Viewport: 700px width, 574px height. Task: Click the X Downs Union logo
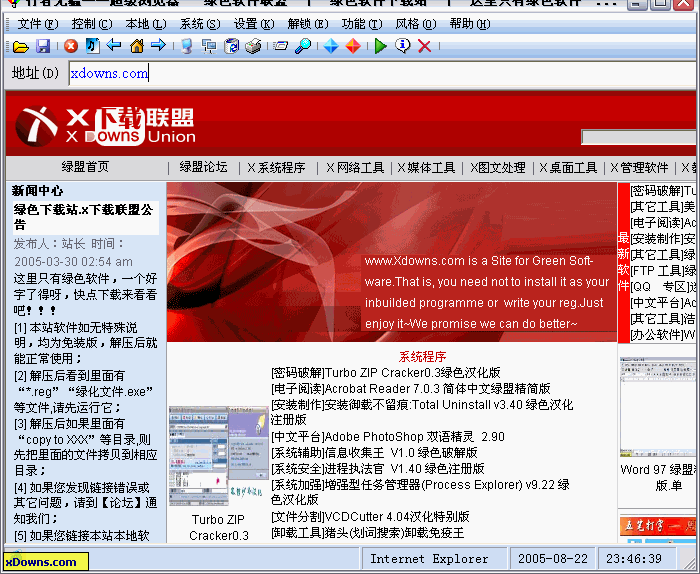[105, 126]
